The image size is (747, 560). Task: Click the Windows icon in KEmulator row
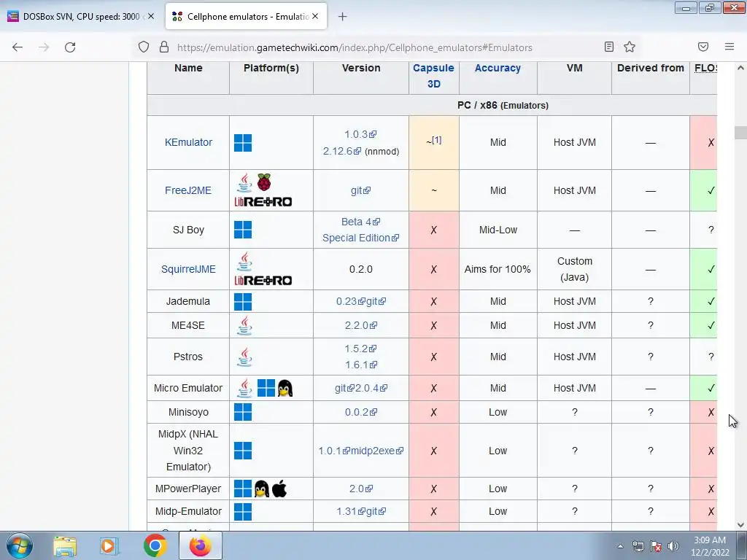point(243,142)
